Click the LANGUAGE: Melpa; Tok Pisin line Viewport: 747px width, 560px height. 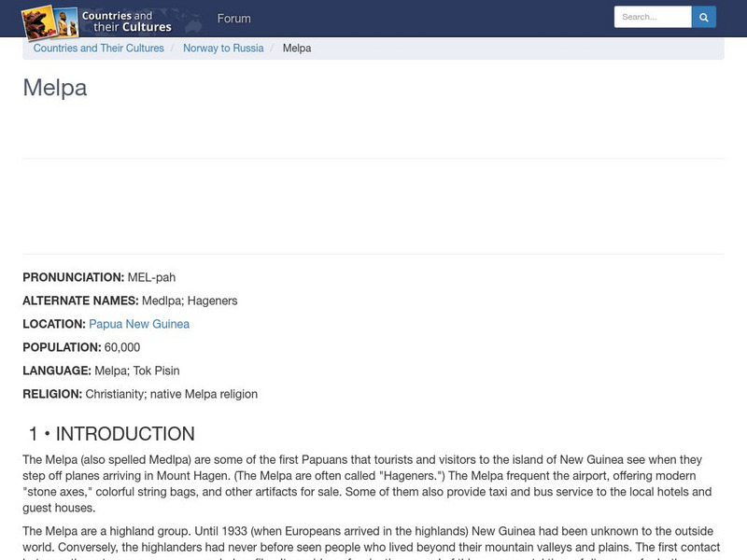point(101,371)
